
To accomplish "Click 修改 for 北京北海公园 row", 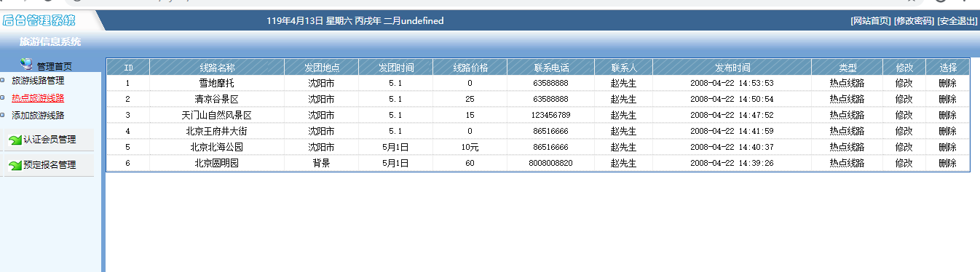I will pyautogui.click(x=904, y=147).
